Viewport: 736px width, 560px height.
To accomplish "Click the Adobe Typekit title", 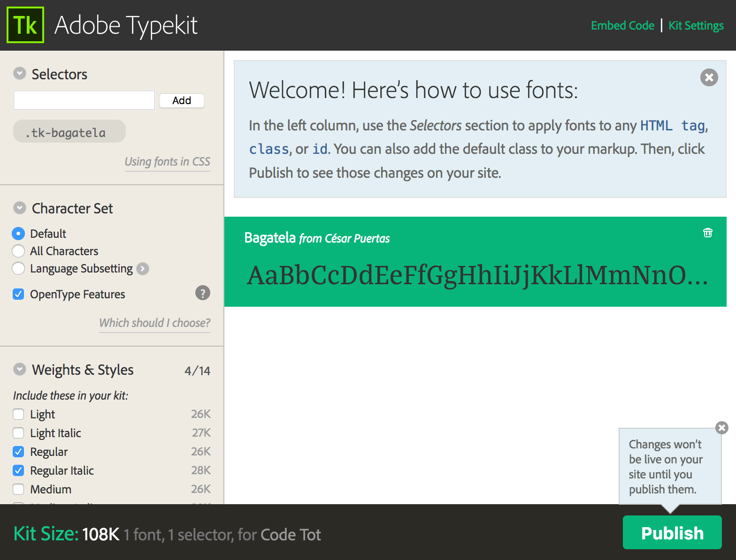I will pyautogui.click(x=126, y=25).
